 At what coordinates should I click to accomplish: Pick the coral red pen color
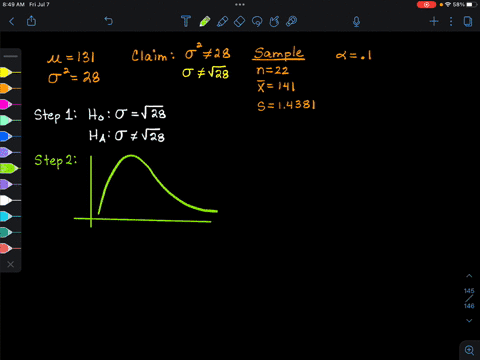[x=10, y=248]
